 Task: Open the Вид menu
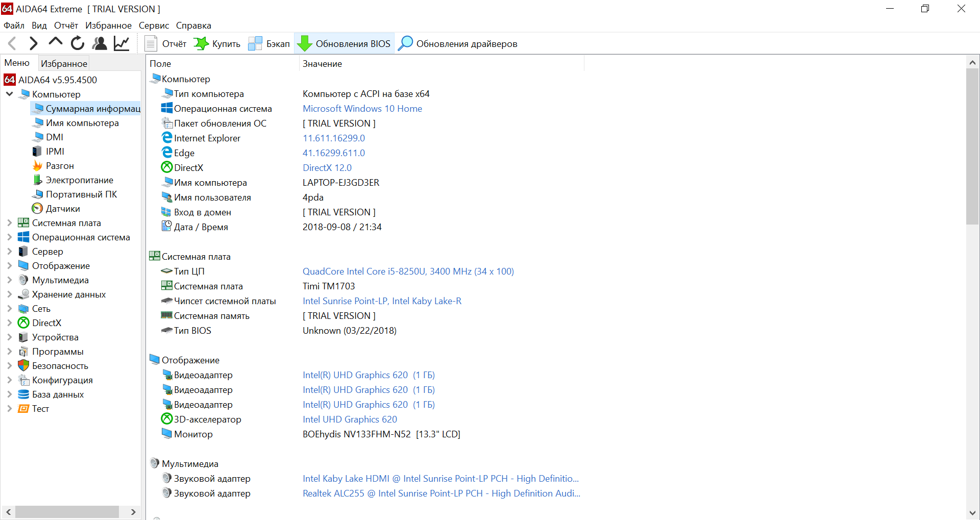(x=39, y=26)
